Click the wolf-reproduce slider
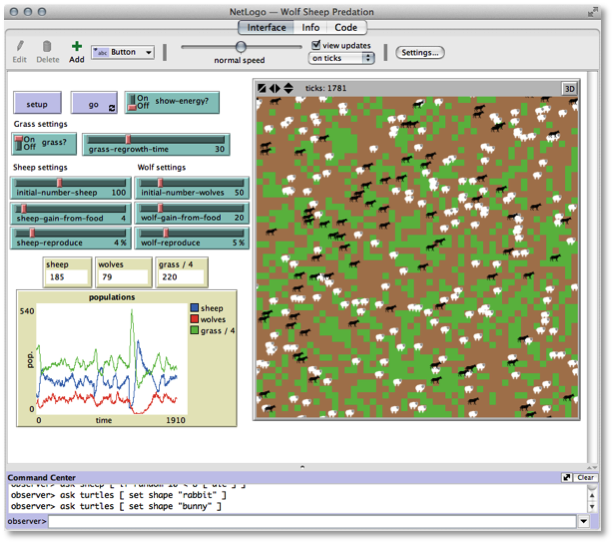The width and height of the screenshot is (614, 544). click(192, 238)
